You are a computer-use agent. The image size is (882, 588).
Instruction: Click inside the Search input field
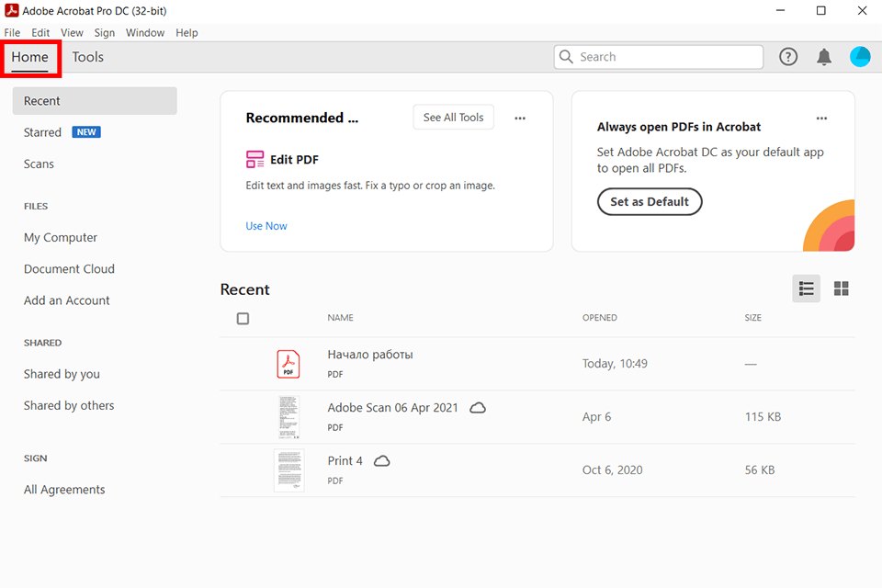(657, 56)
